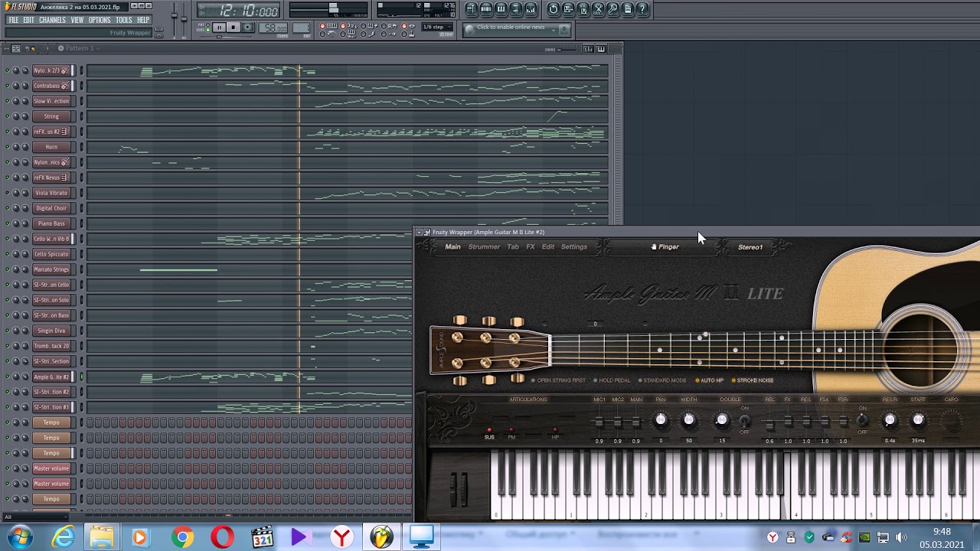Select the Singin Diva channel button

51,331
